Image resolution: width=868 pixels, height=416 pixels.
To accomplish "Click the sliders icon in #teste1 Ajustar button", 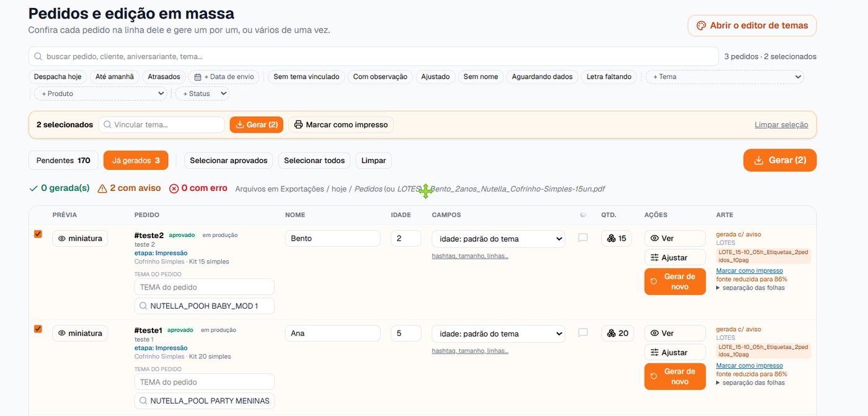I will pos(654,352).
